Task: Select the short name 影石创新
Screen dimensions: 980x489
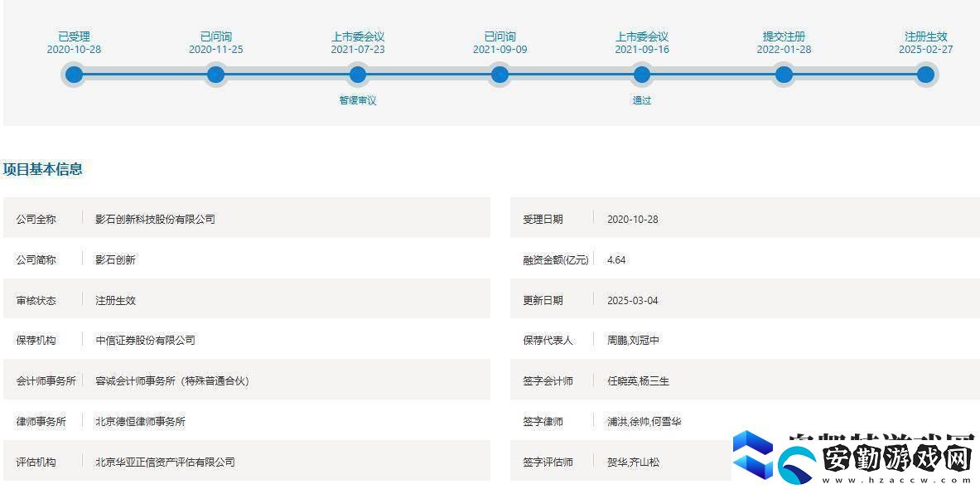Action: tap(115, 259)
